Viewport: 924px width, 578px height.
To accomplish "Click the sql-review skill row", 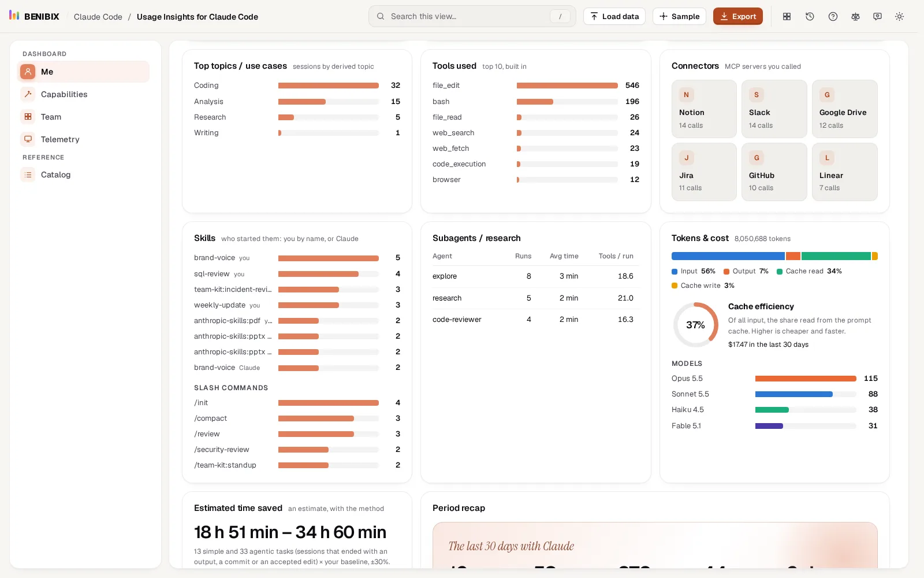I will click(297, 274).
